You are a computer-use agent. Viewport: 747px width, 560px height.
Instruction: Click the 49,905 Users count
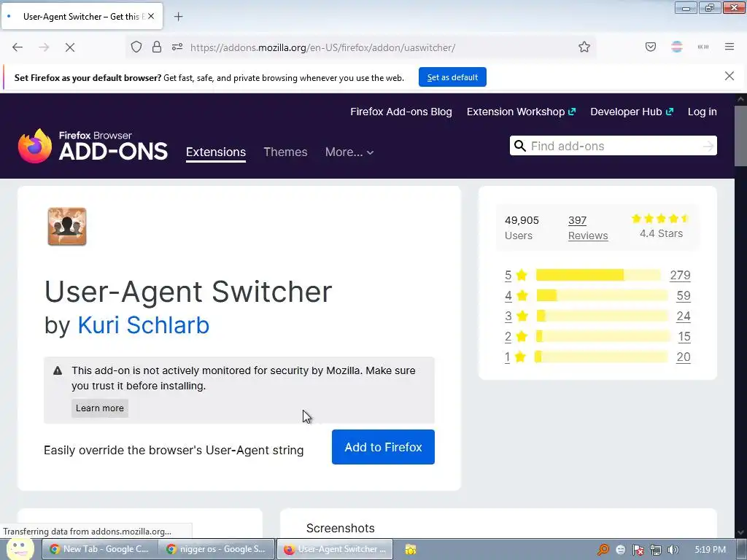coord(522,227)
